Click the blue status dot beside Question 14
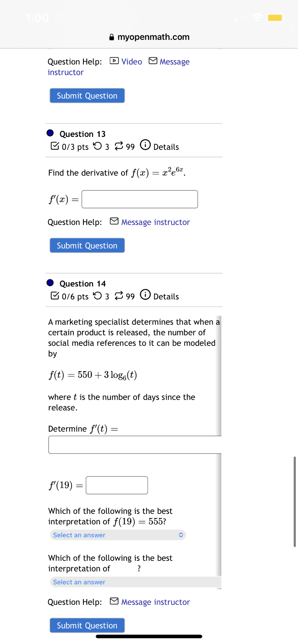 click(x=50, y=282)
